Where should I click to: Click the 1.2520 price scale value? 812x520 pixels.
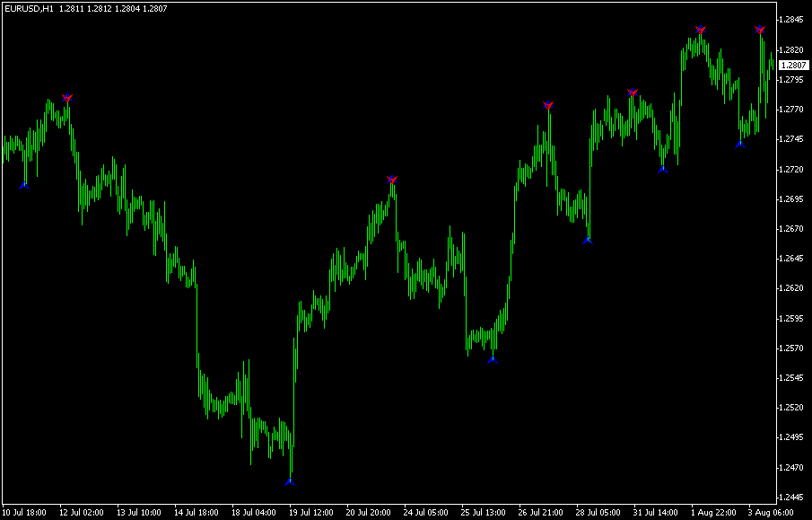793,408
